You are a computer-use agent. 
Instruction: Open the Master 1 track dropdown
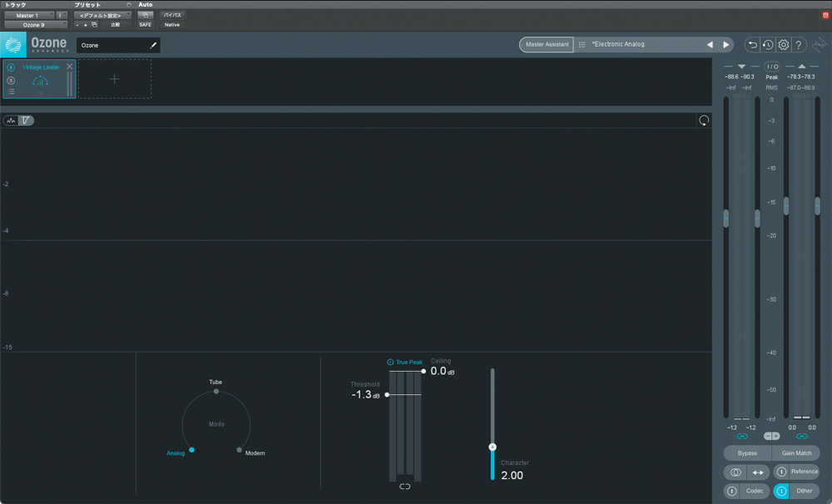click(29, 15)
